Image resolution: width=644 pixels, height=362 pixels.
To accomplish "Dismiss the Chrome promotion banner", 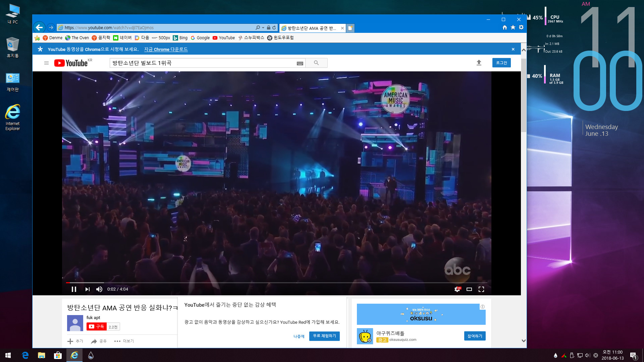I will (513, 49).
